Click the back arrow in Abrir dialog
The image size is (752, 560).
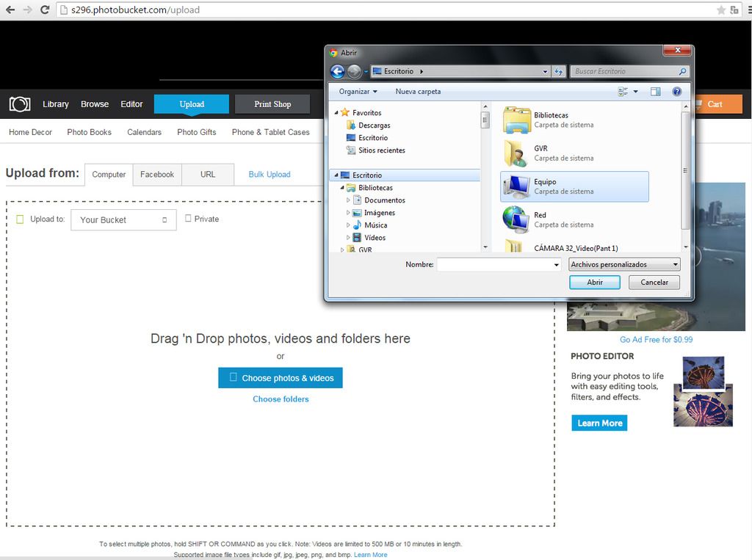coord(338,71)
